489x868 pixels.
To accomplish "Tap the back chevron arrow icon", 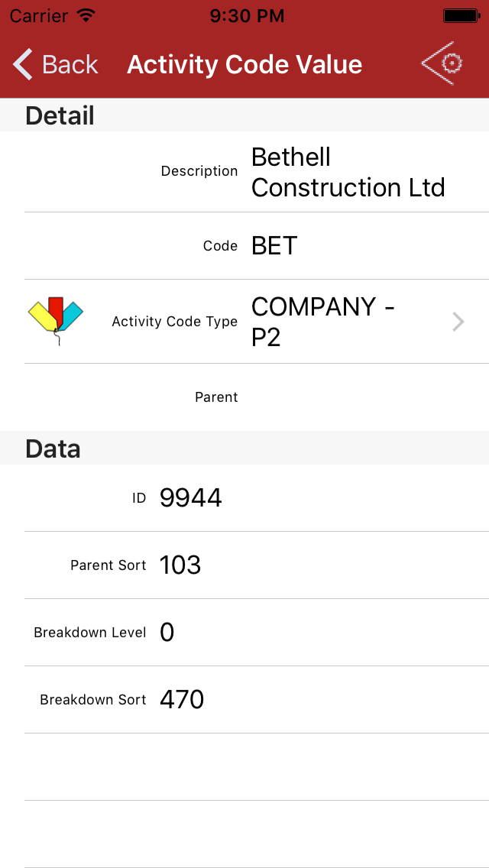I will click(x=23, y=65).
